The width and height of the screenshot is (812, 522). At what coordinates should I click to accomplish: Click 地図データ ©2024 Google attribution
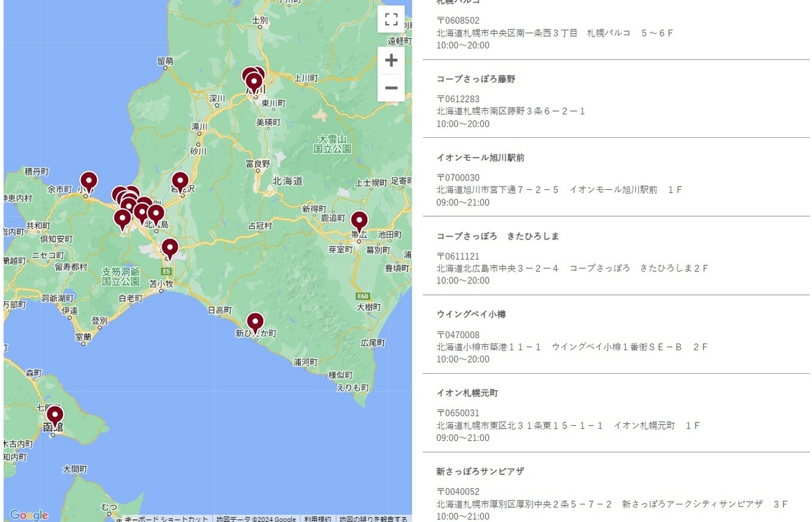[x=256, y=519]
